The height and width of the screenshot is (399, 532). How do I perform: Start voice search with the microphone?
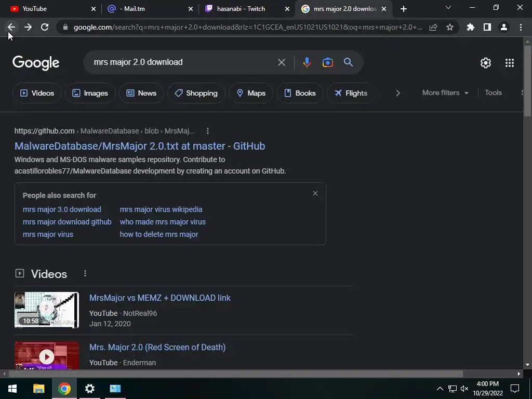pos(307,62)
